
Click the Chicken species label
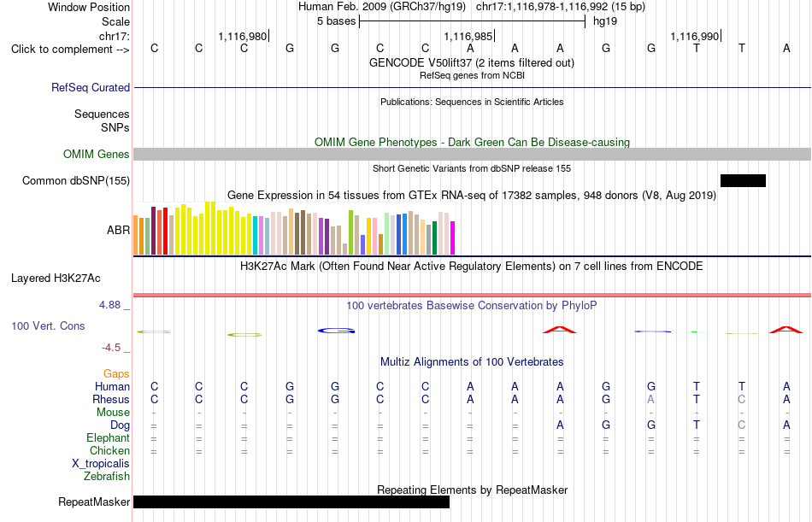109,450
